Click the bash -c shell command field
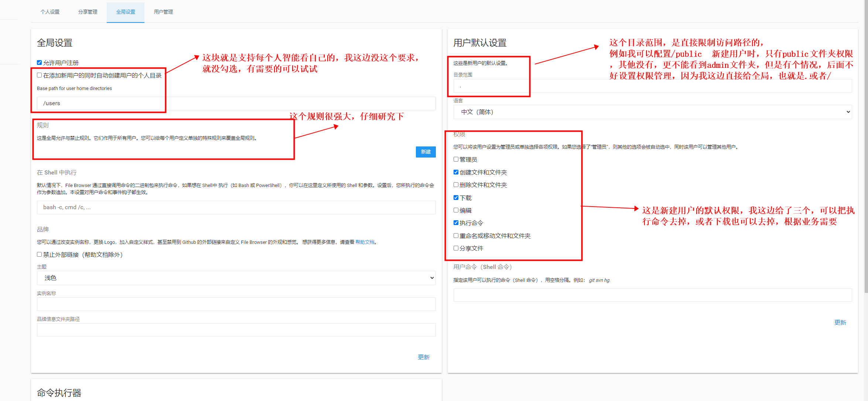This screenshot has width=868, height=401. click(x=236, y=207)
